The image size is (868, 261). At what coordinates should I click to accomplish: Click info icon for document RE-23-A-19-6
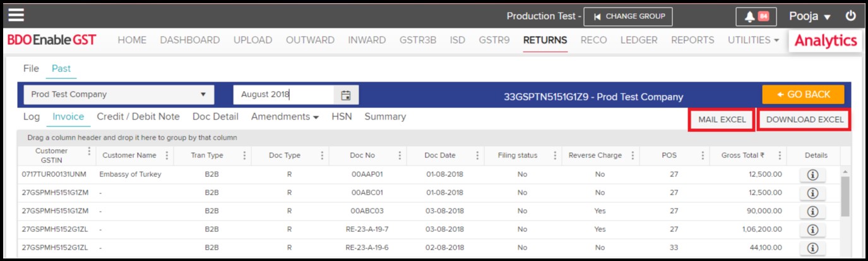[812, 248]
